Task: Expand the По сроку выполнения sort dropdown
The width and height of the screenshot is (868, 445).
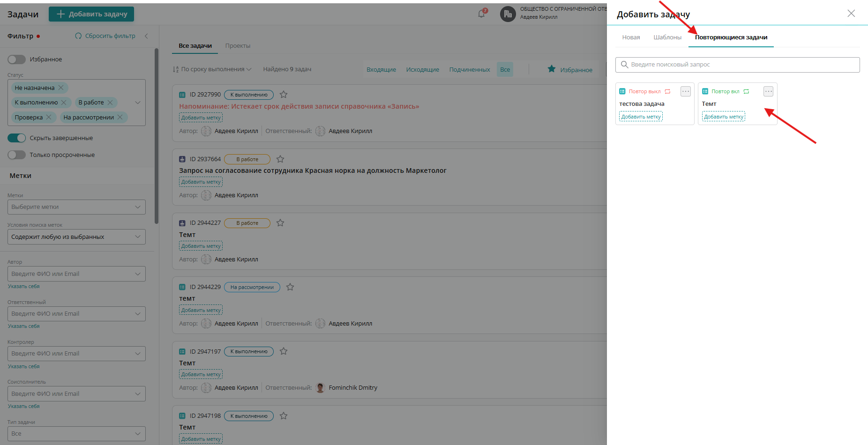Action: 212,69
